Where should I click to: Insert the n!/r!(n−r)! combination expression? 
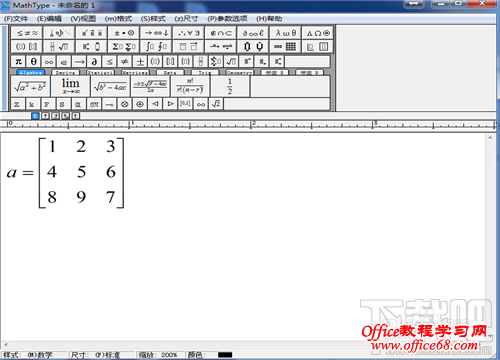[x=190, y=86]
